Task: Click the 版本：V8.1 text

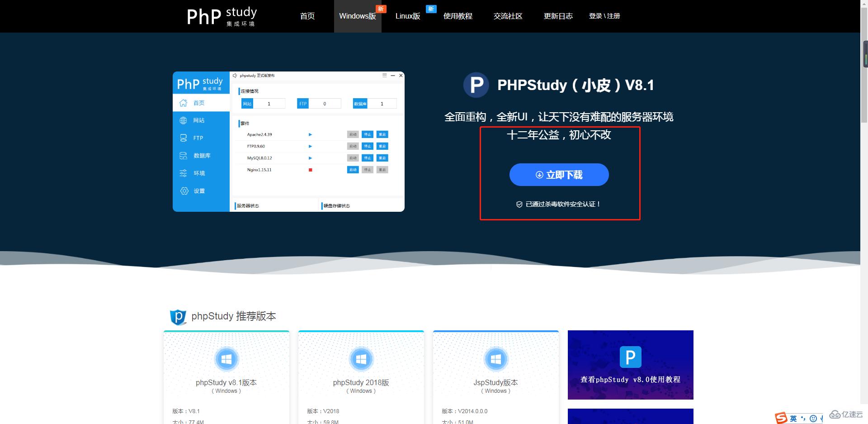Action: pyautogui.click(x=186, y=411)
